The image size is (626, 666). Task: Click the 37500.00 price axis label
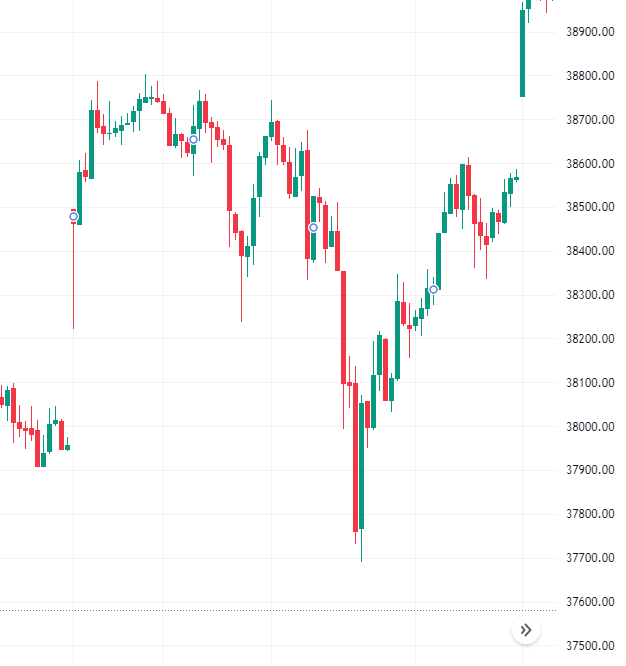pos(589,646)
